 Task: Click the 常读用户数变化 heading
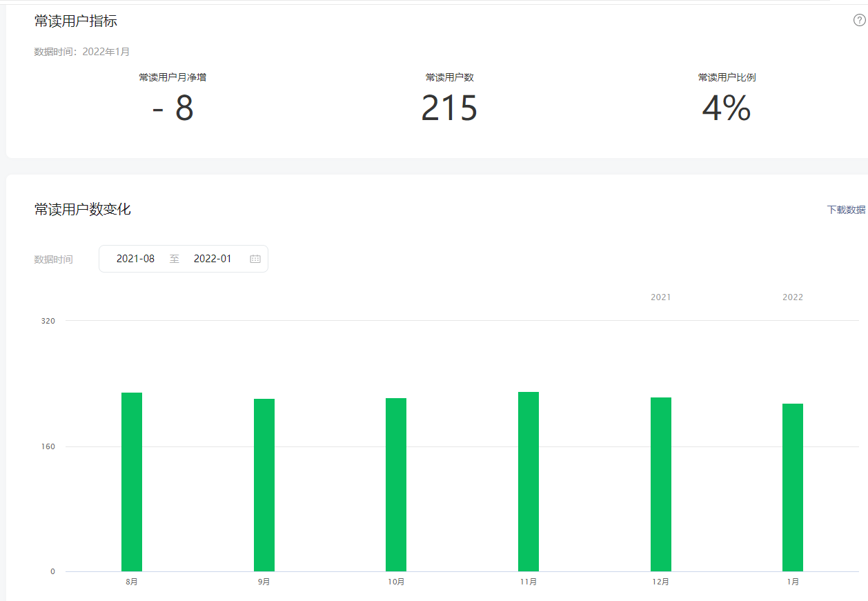(x=83, y=209)
